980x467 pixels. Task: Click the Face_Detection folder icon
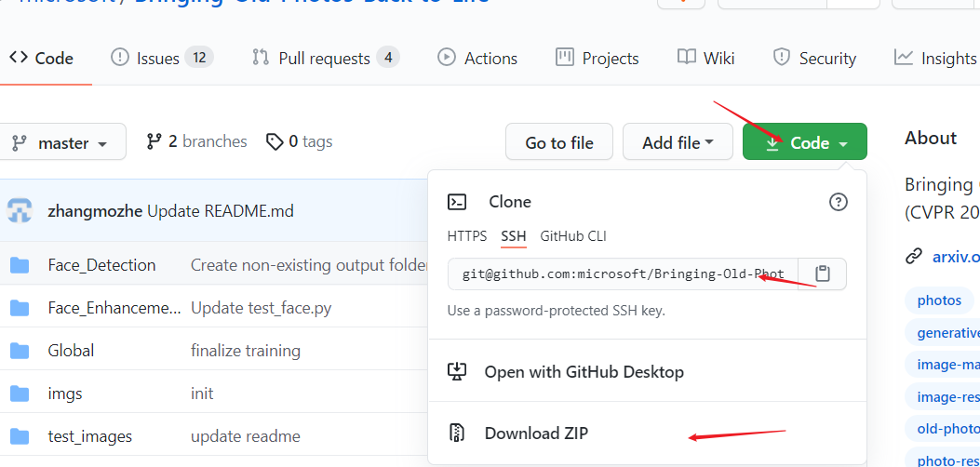click(x=20, y=265)
